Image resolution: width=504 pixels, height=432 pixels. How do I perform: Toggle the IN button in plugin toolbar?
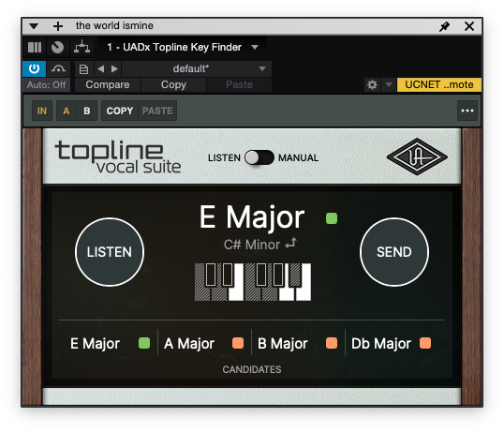click(42, 111)
